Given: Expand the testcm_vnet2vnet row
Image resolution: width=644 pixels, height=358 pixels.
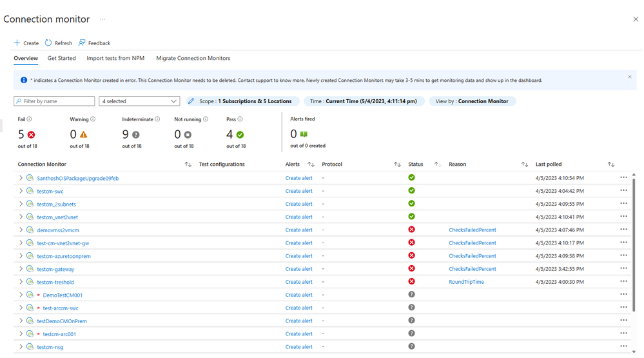Looking at the screenshot, I should tap(21, 217).
